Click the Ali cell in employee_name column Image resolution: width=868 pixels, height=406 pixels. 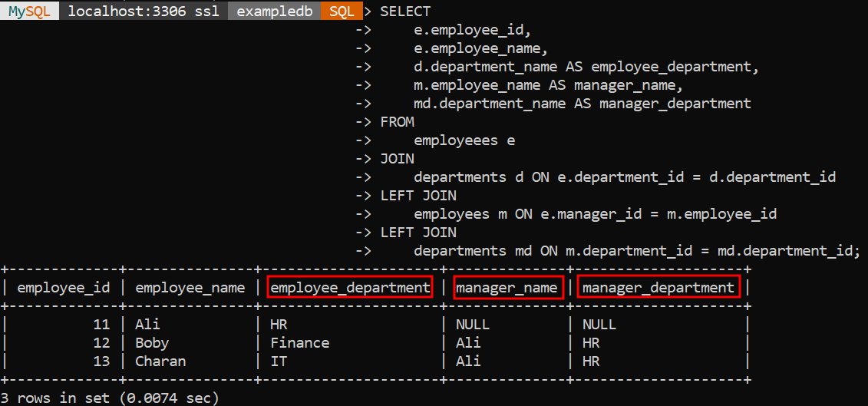(147, 325)
